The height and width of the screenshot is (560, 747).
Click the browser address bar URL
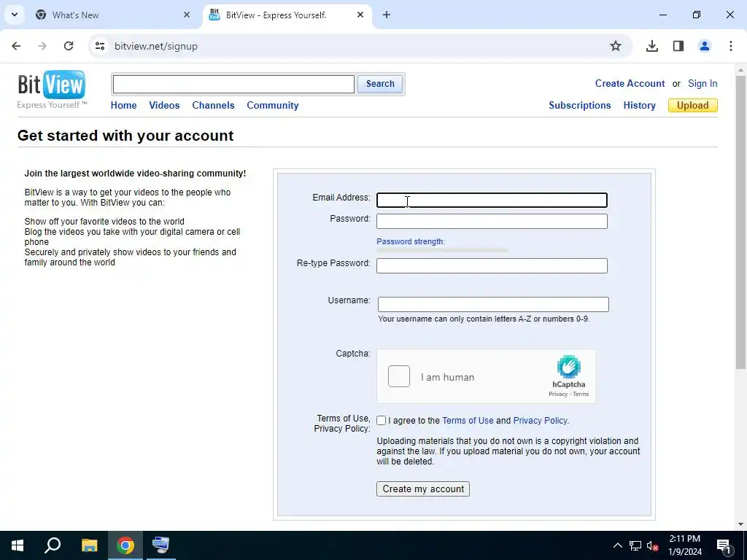156,46
